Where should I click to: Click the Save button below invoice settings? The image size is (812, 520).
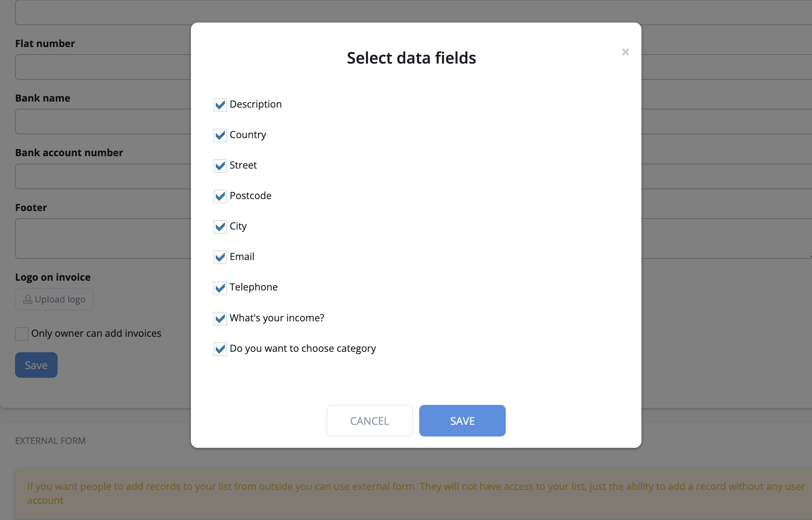(36, 365)
